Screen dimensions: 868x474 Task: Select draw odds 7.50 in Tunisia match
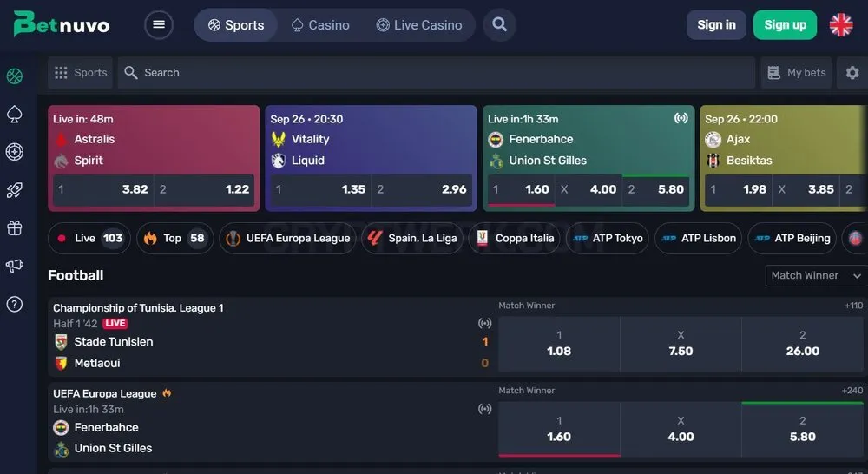(681, 343)
